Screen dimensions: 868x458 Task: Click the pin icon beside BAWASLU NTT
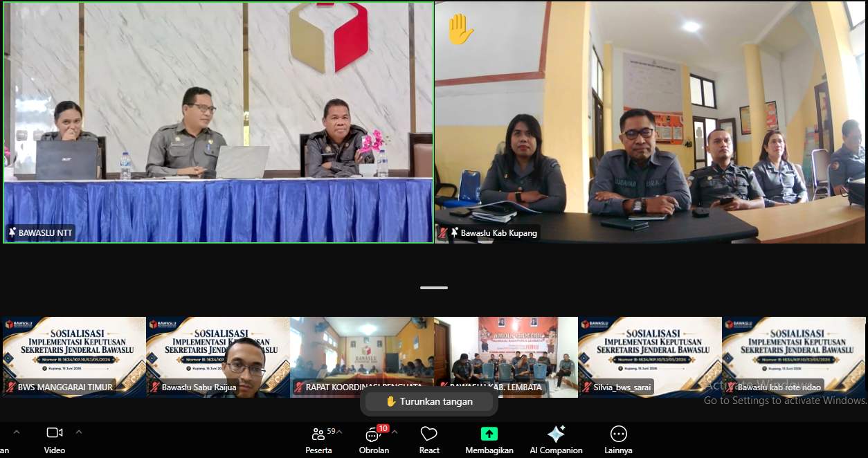(12, 233)
